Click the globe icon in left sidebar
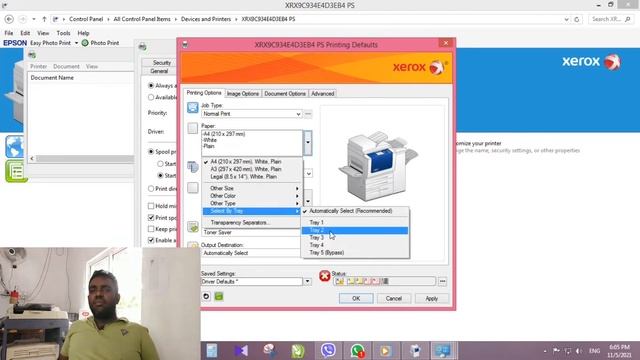This screenshot has width=640, height=360. pos(15,147)
